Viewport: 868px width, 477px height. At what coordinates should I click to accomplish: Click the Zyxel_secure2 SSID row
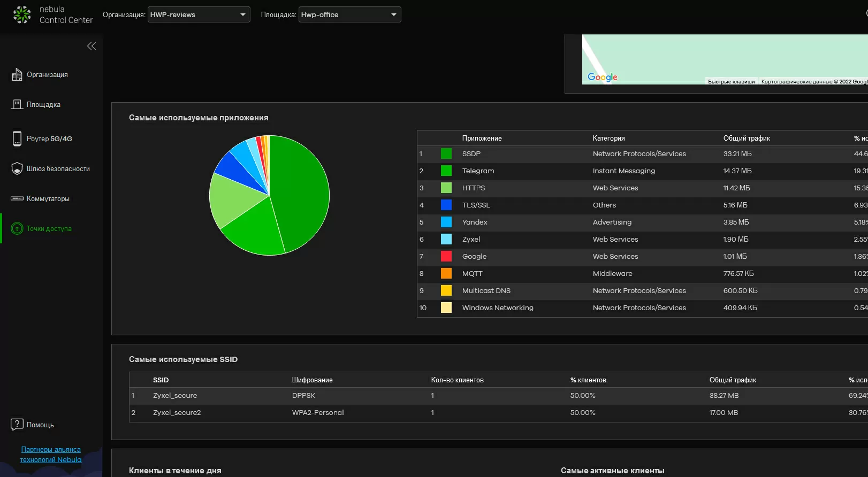(498, 412)
